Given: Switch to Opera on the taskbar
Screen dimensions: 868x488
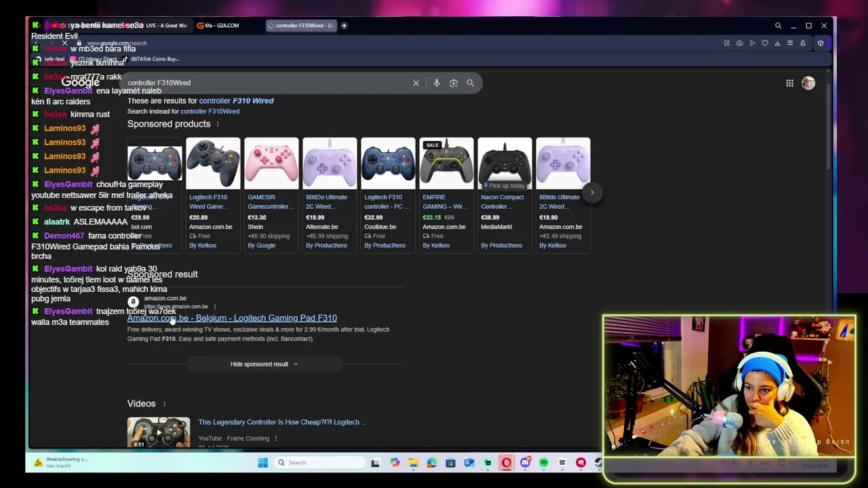Looking at the screenshot, I should click(x=506, y=463).
